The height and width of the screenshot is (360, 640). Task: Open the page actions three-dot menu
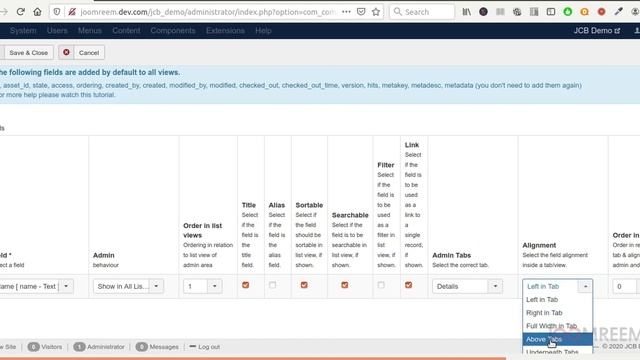click(x=346, y=12)
